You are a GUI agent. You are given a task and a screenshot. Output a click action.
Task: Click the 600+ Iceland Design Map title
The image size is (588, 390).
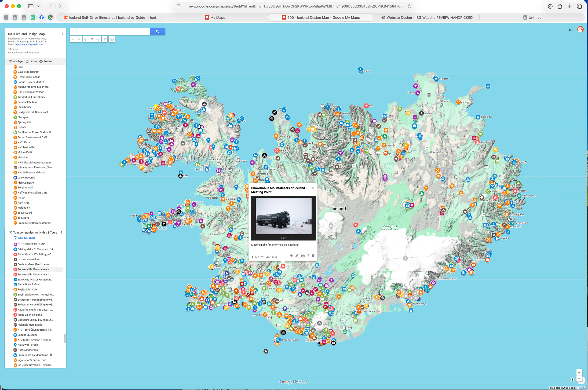(x=26, y=34)
